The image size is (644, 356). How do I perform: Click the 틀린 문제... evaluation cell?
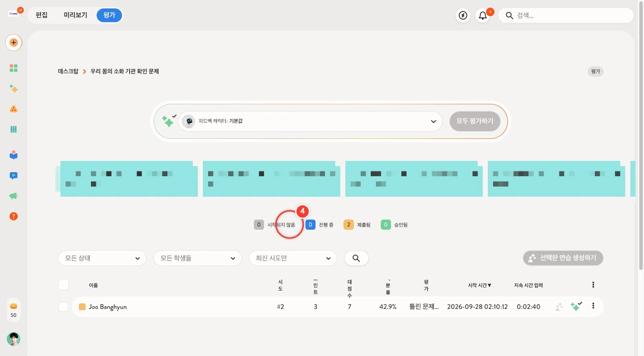tap(424, 307)
